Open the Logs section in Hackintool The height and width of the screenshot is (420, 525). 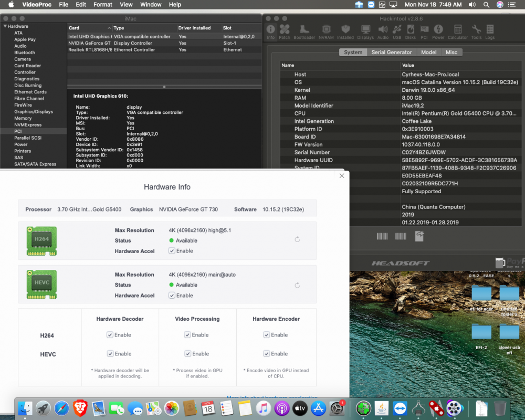pyautogui.click(x=490, y=32)
